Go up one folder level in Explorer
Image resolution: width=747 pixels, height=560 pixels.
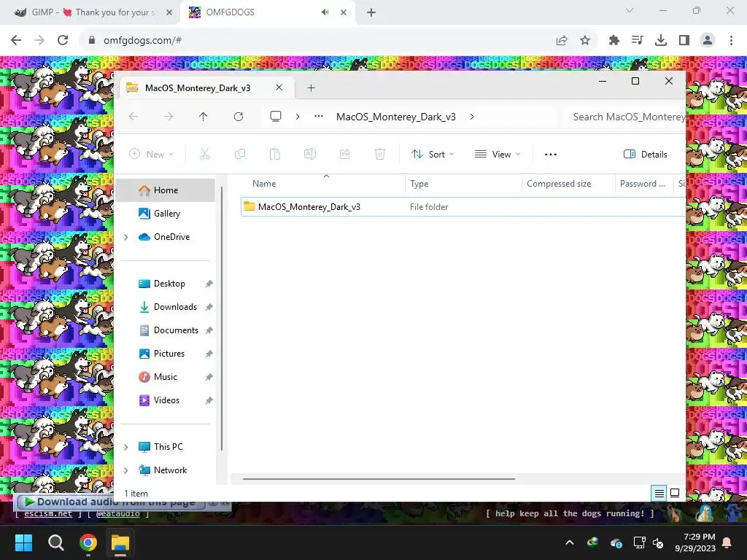(x=204, y=117)
